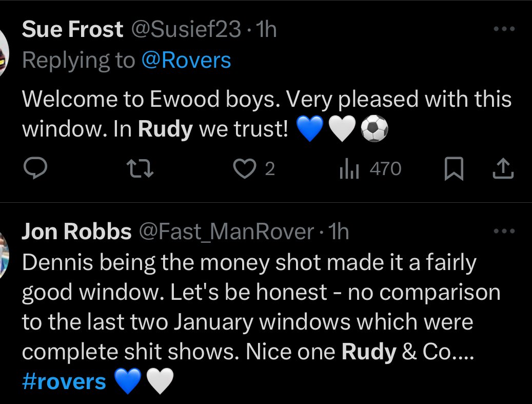Share Sue Frost's tweet
Viewport: 532px width, 404px height.
coord(503,168)
